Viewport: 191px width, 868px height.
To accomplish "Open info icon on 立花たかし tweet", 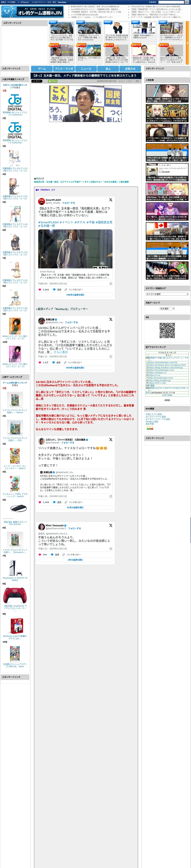I will 111,496.
